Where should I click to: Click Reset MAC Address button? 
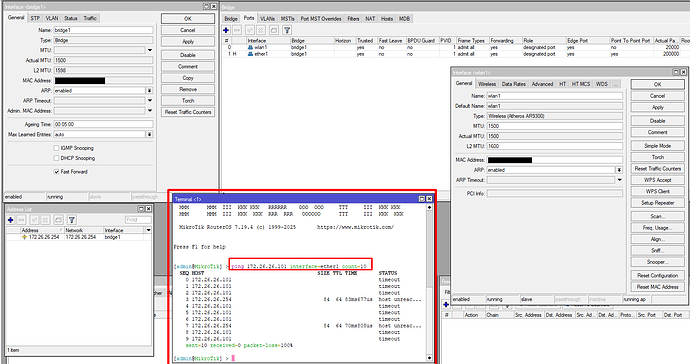657,287
